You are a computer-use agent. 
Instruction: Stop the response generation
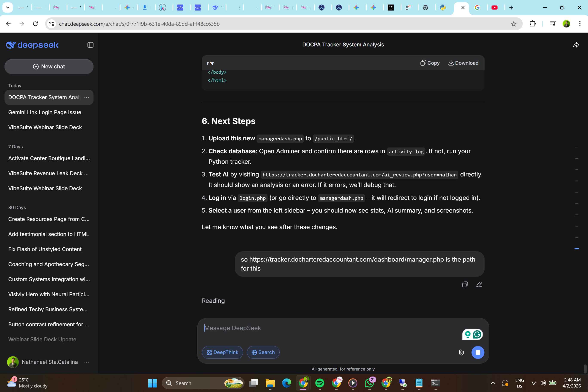pos(478,352)
